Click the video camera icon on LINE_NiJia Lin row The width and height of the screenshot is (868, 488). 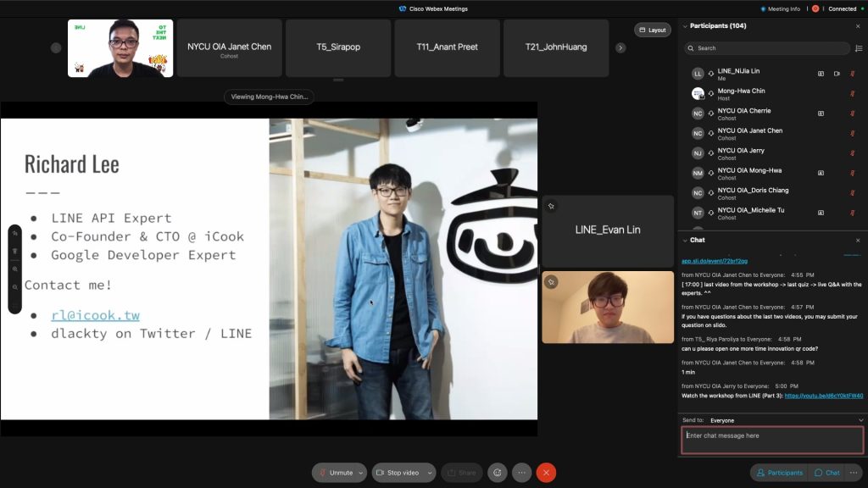pyautogui.click(x=837, y=74)
